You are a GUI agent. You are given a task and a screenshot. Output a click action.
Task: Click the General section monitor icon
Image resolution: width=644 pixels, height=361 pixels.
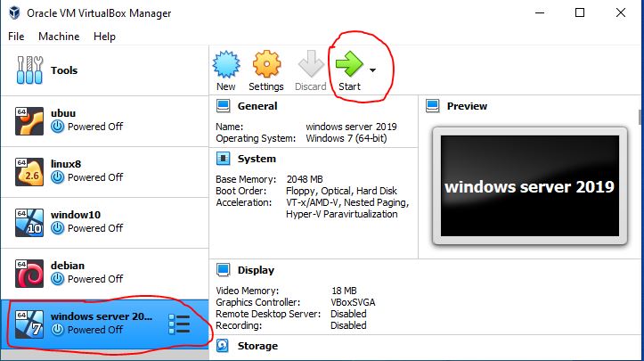click(x=223, y=106)
